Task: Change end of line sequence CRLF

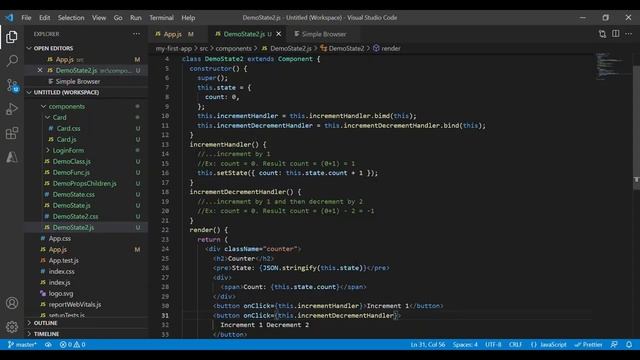Action: 515,344
